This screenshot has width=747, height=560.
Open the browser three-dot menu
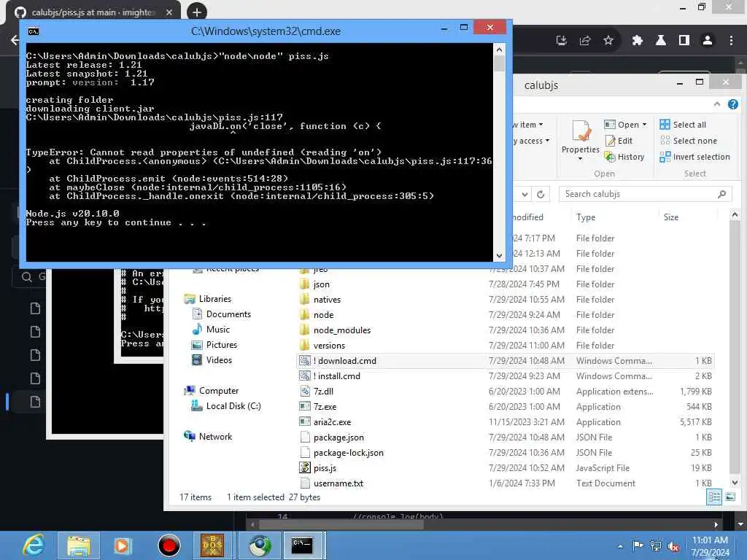click(x=731, y=41)
